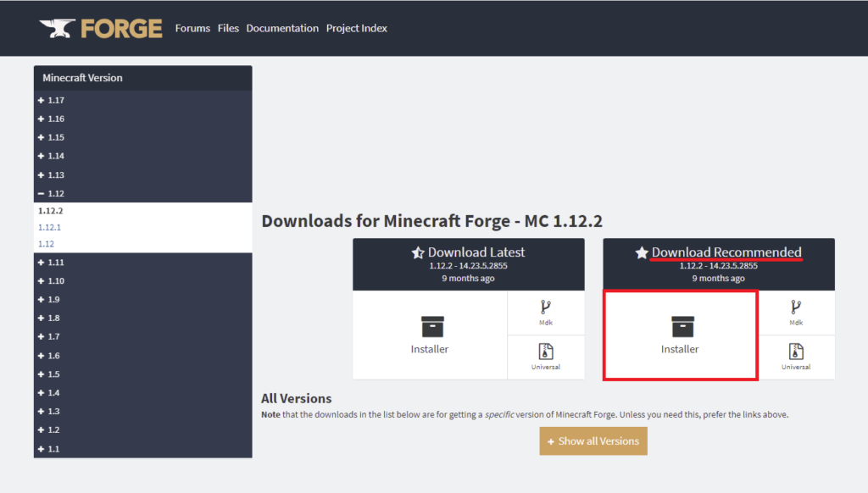Click the All Versions heading
This screenshot has width=868, height=493.
click(x=296, y=398)
